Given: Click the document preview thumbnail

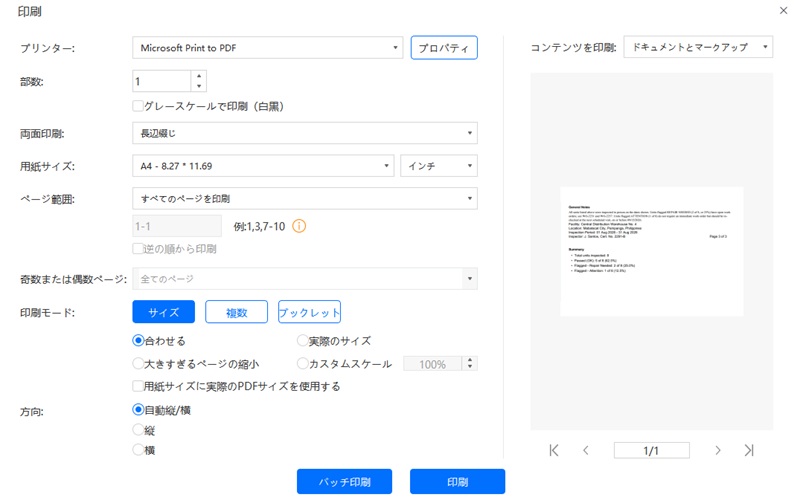Looking at the screenshot, I should pos(652,252).
